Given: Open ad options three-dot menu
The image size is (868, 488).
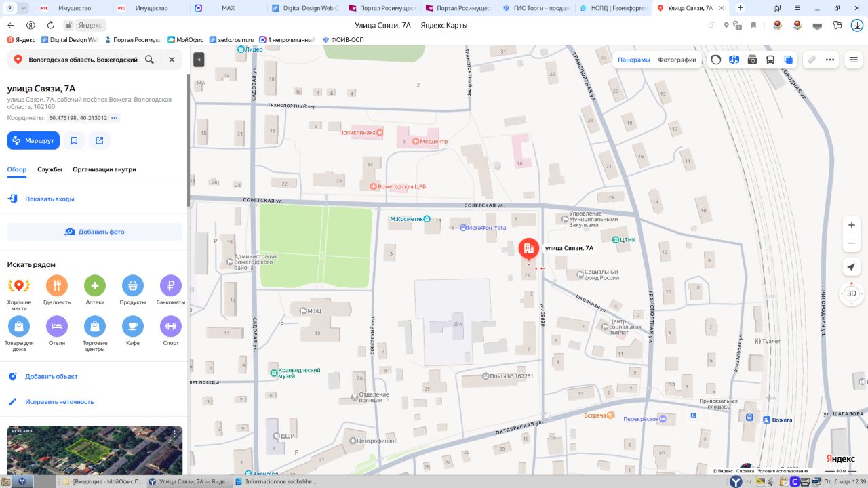Looking at the screenshot, I should [174, 434].
